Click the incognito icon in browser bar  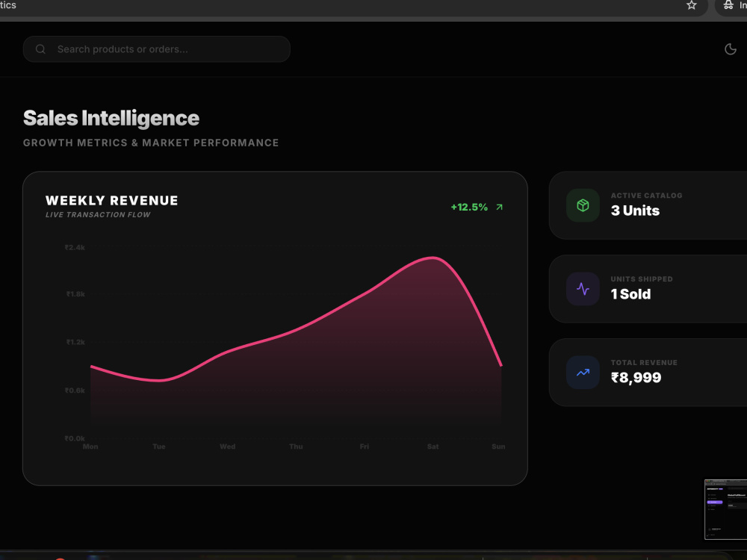(728, 5)
